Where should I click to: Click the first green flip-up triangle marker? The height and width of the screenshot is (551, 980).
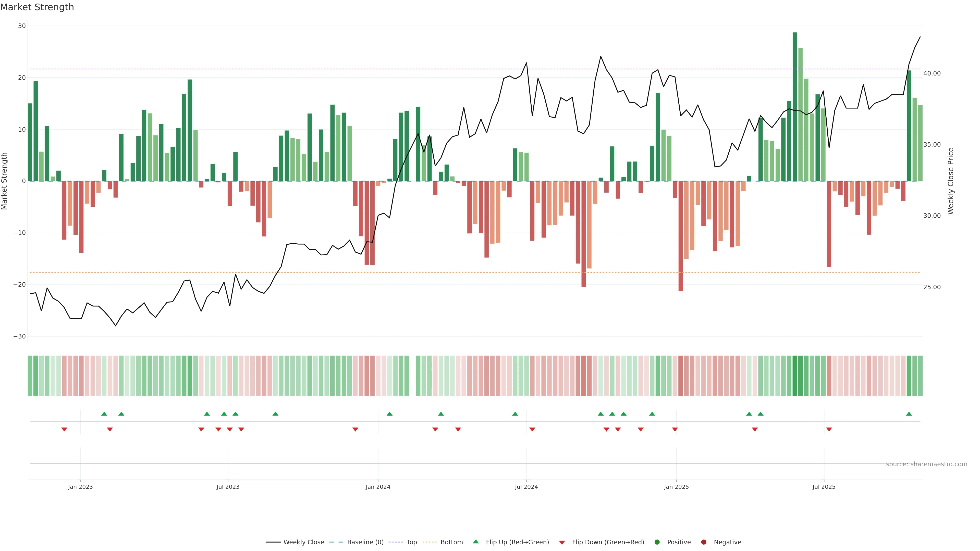(104, 414)
